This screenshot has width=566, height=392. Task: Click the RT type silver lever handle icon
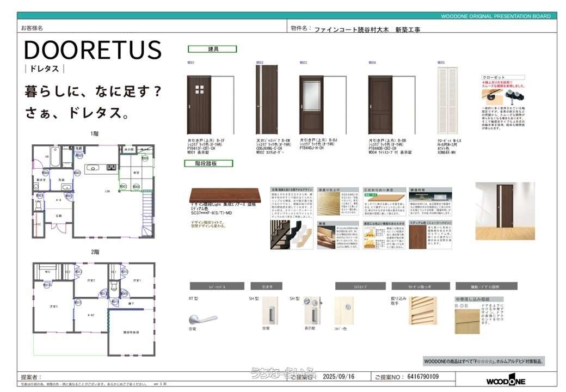pos(202,318)
